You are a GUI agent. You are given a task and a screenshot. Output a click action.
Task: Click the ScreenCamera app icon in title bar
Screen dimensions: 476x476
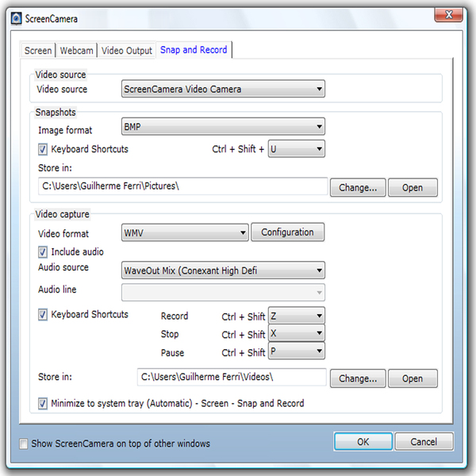pos(16,19)
